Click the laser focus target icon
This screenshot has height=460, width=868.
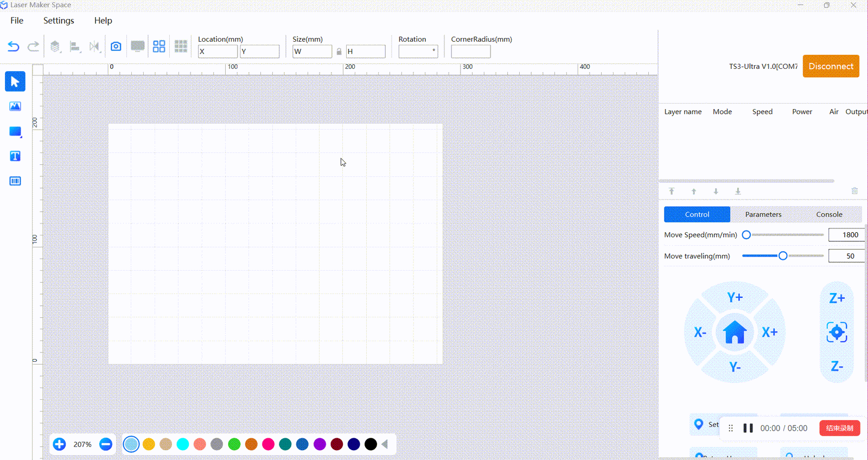pyautogui.click(x=837, y=332)
